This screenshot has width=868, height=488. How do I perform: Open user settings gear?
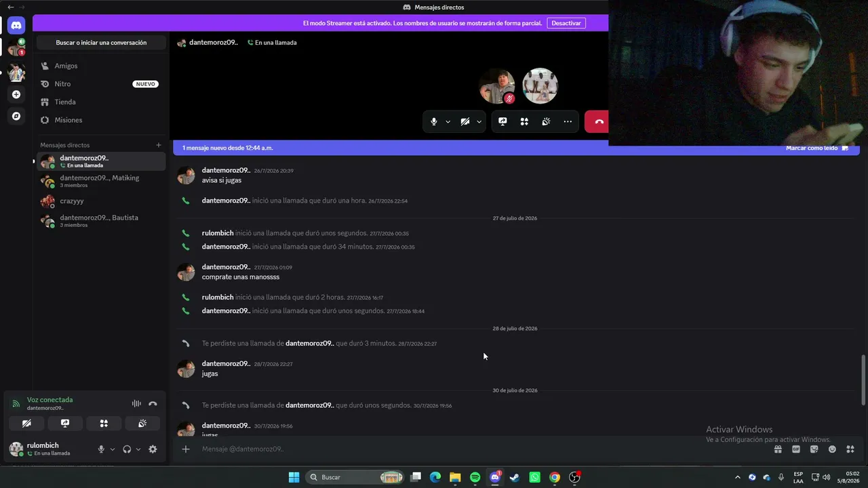[x=153, y=449]
